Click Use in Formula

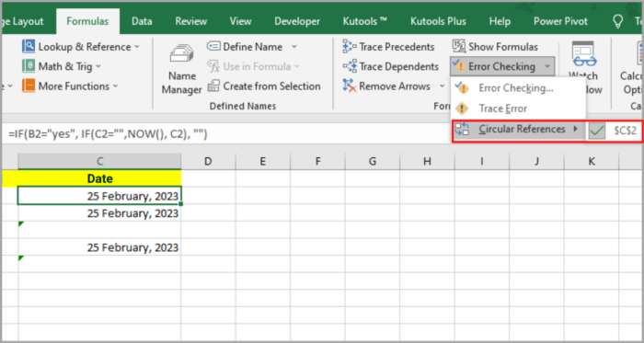click(x=253, y=66)
